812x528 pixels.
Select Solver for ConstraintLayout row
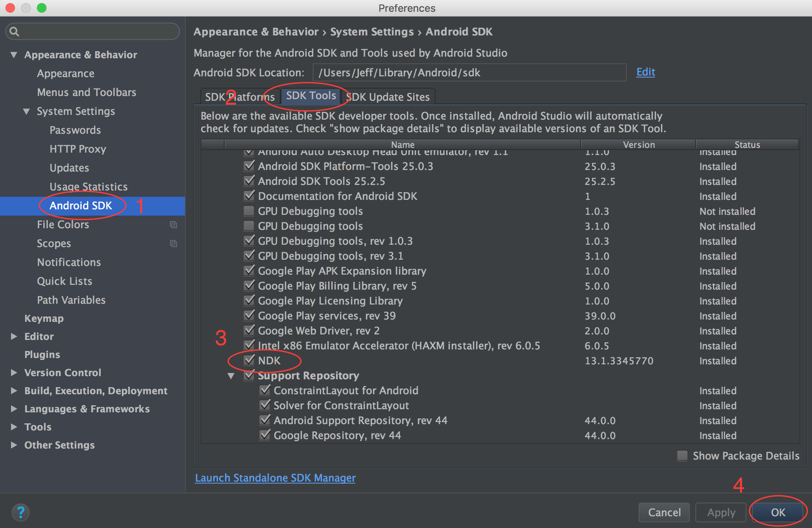click(500, 406)
